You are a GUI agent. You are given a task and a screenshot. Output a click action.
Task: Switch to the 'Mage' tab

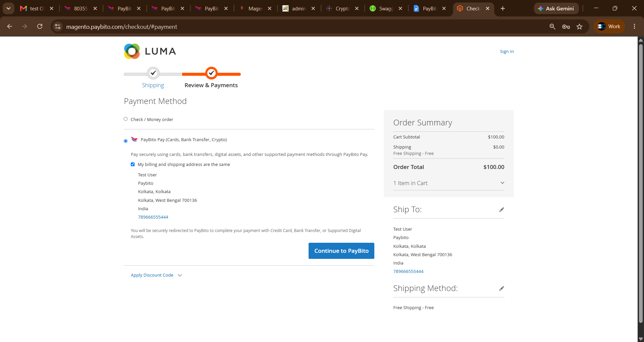[x=255, y=8]
